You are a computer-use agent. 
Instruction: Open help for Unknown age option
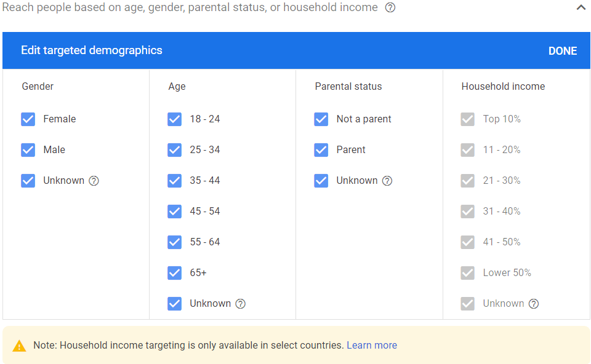[x=241, y=303]
